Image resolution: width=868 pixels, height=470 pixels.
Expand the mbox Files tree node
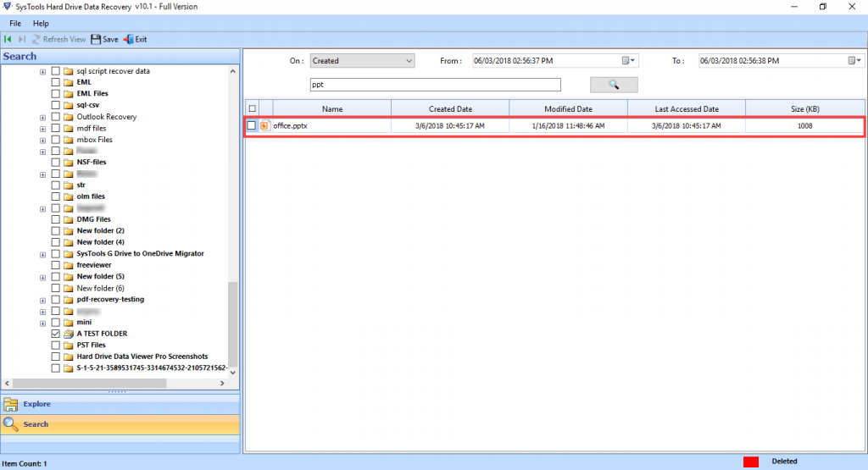coord(42,141)
